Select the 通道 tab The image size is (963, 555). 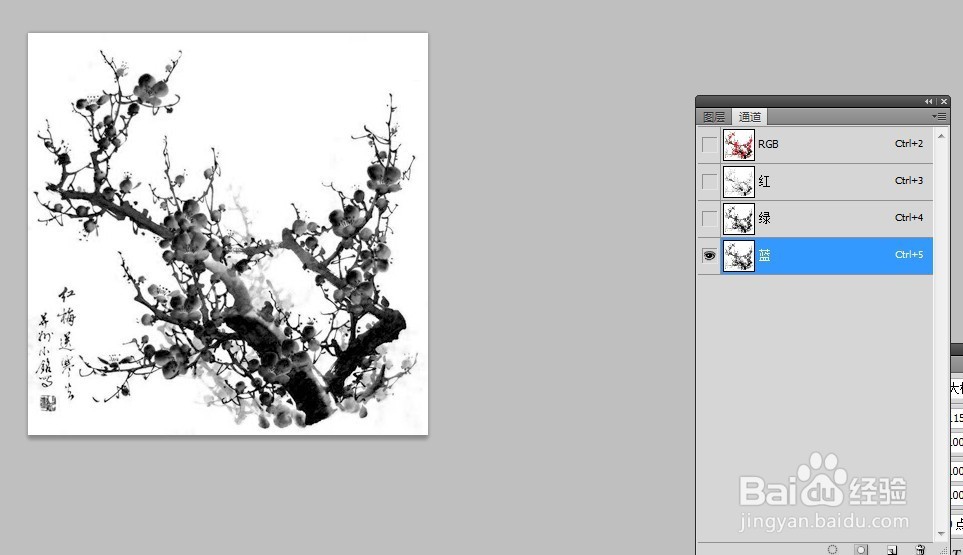pyautogui.click(x=749, y=117)
